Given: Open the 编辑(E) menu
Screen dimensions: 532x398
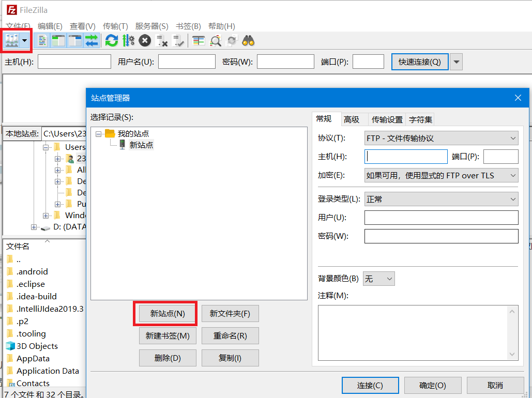Looking at the screenshot, I should [x=50, y=26].
